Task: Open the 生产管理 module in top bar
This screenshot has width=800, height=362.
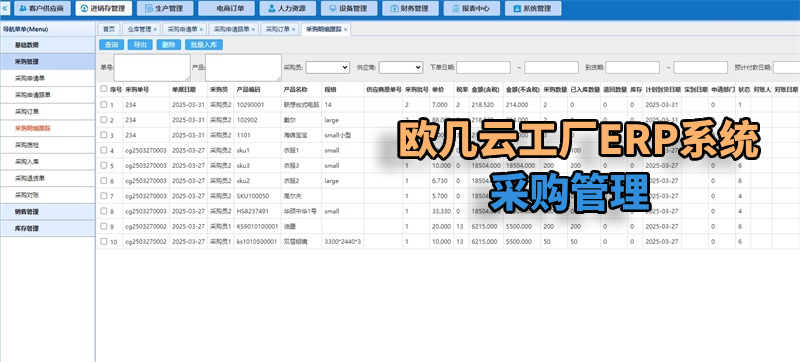Action: pyautogui.click(x=165, y=9)
